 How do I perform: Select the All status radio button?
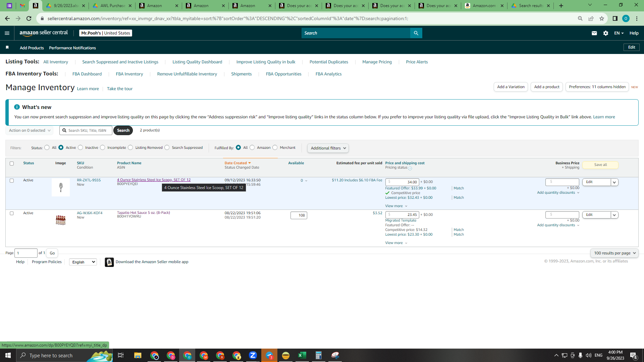(x=47, y=147)
